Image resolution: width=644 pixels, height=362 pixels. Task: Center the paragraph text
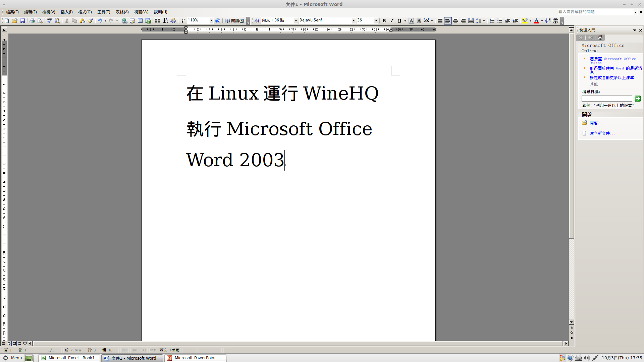(455, 21)
